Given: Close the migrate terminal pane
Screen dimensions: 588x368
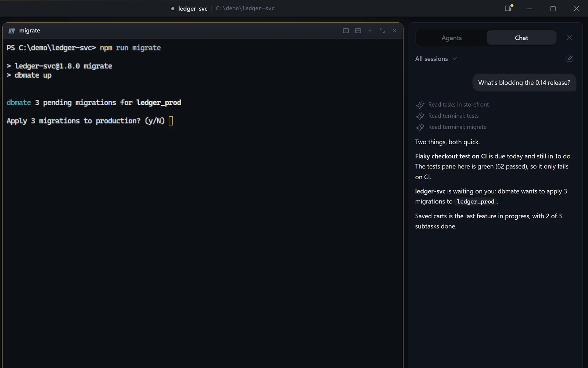Looking at the screenshot, I should click(x=394, y=31).
